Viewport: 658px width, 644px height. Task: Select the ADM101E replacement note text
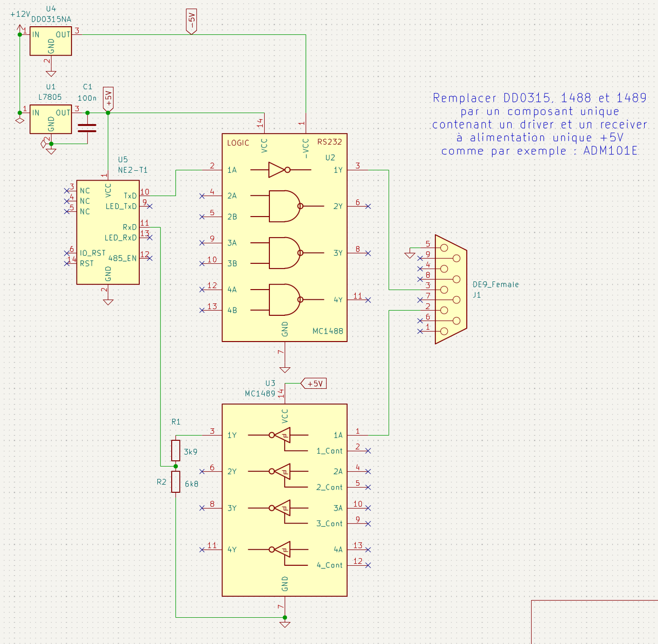pyautogui.click(x=540, y=124)
